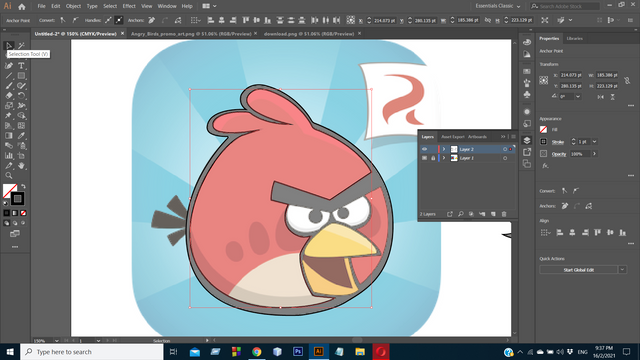This screenshot has width=640, height=360.
Task: Remove selected anchor points in Properties panel
Action: click(564, 206)
